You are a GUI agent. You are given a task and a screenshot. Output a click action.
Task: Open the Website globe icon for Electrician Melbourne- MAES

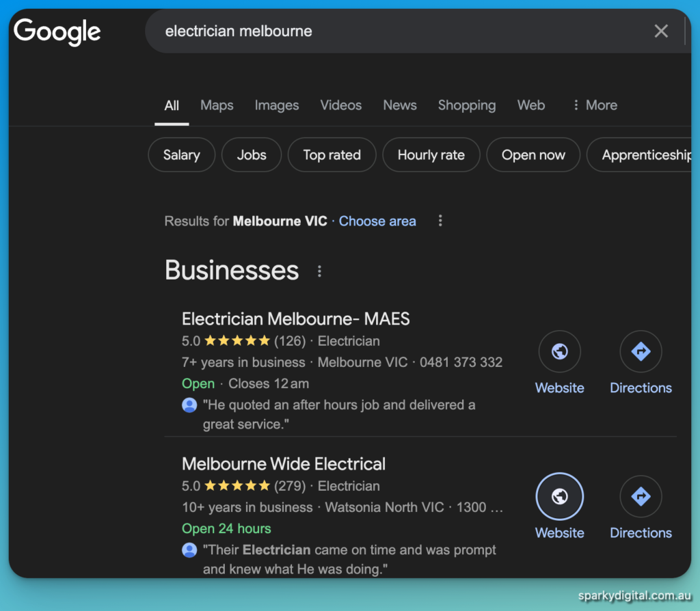pyautogui.click(x=559, y=351)
